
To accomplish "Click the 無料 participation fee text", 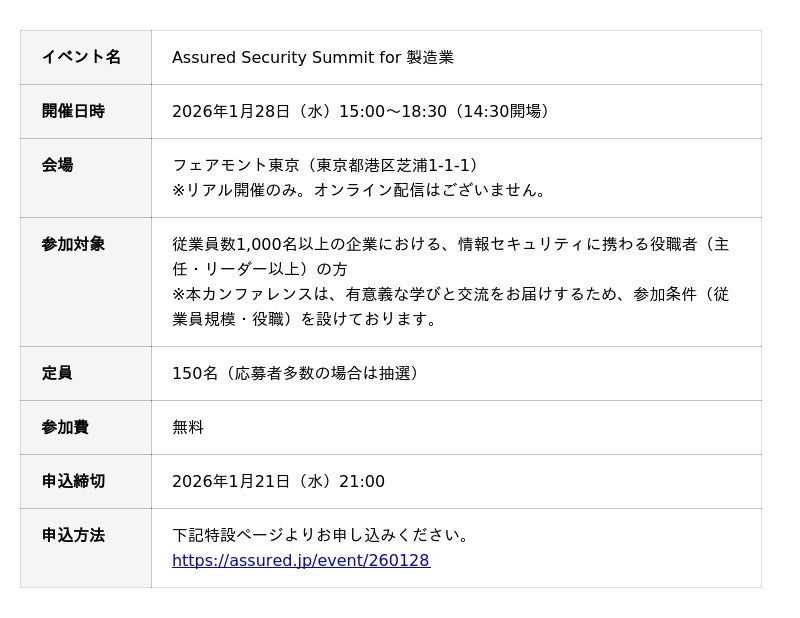I will [188, 427].
